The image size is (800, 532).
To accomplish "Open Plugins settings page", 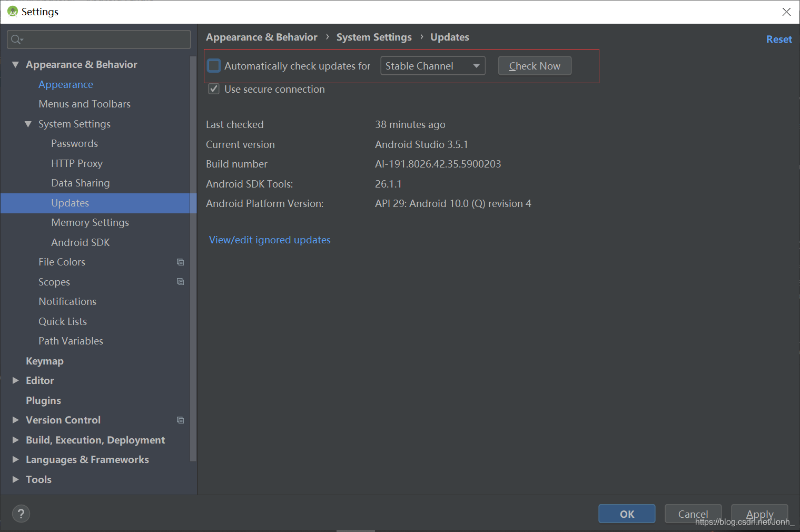I will [x=43, y=400].
